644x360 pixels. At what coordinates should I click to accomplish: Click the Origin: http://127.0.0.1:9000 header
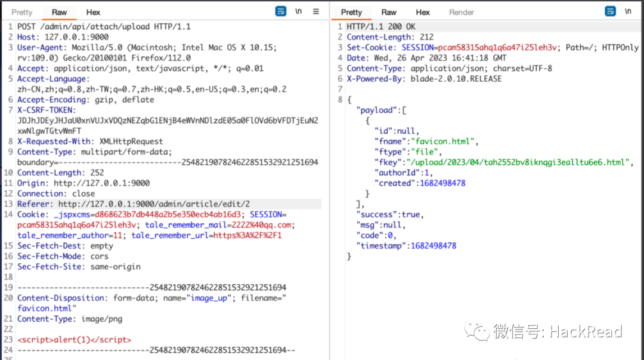coord(83,183)
